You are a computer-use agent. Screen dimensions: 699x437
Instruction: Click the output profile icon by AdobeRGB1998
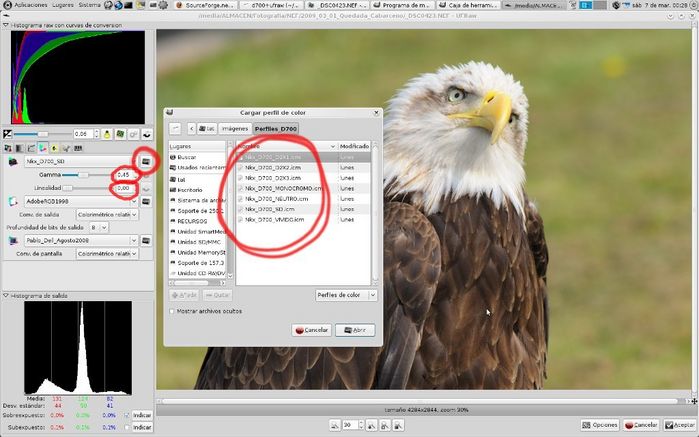tap(13, 202)
